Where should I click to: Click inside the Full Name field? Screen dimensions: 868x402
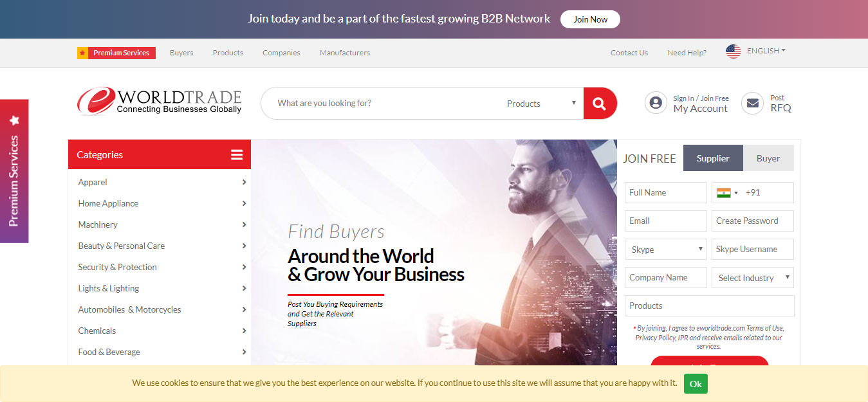(x=665, y=192)
